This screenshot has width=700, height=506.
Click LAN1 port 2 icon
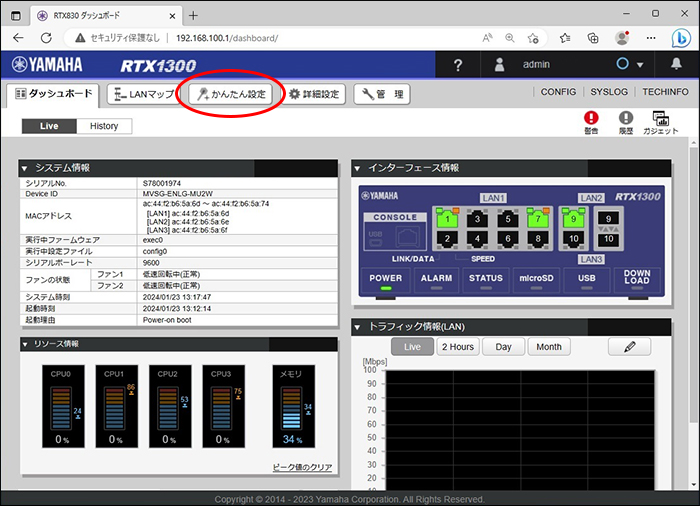tap(447, 239)
